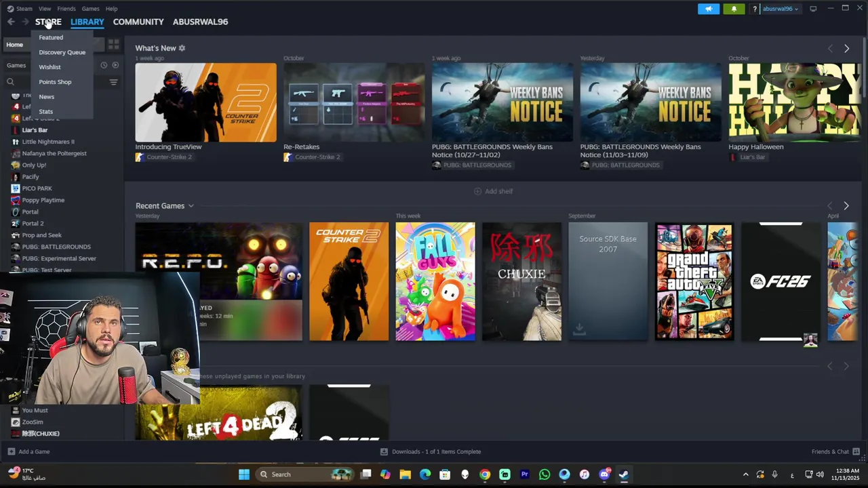Select Liar's Bar in game list

pyautogui.click(x=35, y=130)
